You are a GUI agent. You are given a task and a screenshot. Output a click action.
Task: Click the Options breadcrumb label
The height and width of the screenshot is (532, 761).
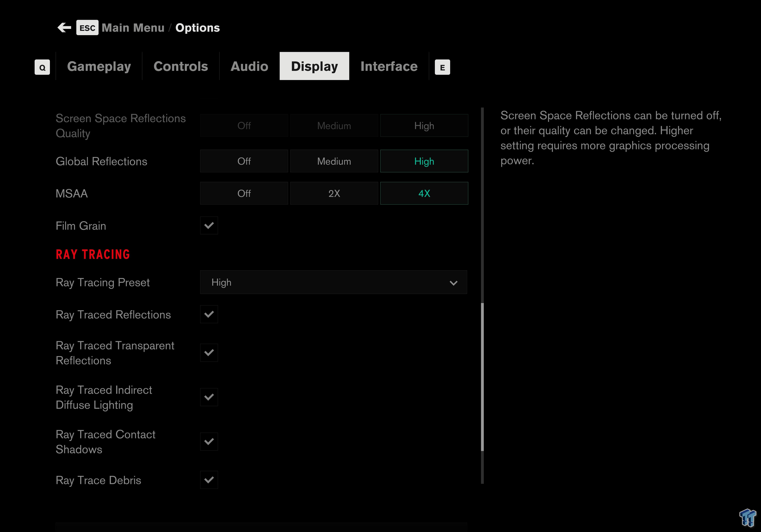pyautogui.click(x=198, y=28)
